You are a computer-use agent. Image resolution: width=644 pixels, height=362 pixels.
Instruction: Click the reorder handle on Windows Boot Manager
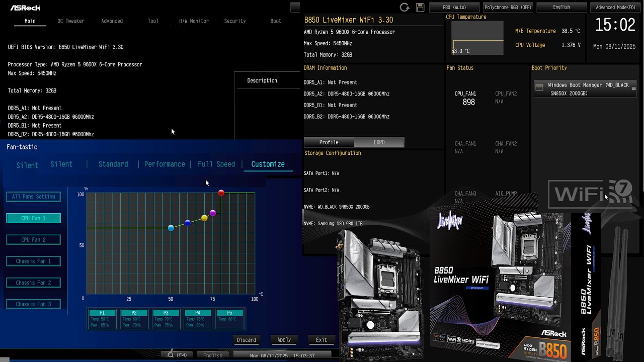pos(633,88)
